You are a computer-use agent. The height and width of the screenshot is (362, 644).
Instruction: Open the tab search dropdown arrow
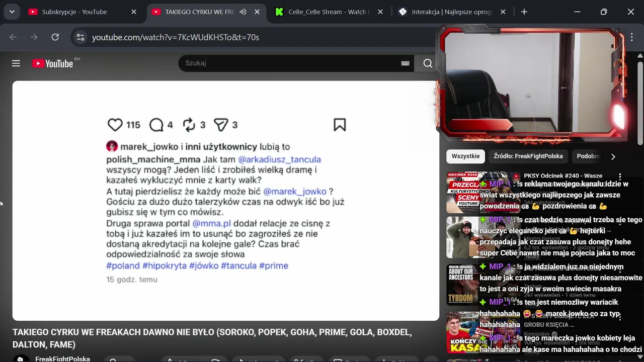[12, 12]
